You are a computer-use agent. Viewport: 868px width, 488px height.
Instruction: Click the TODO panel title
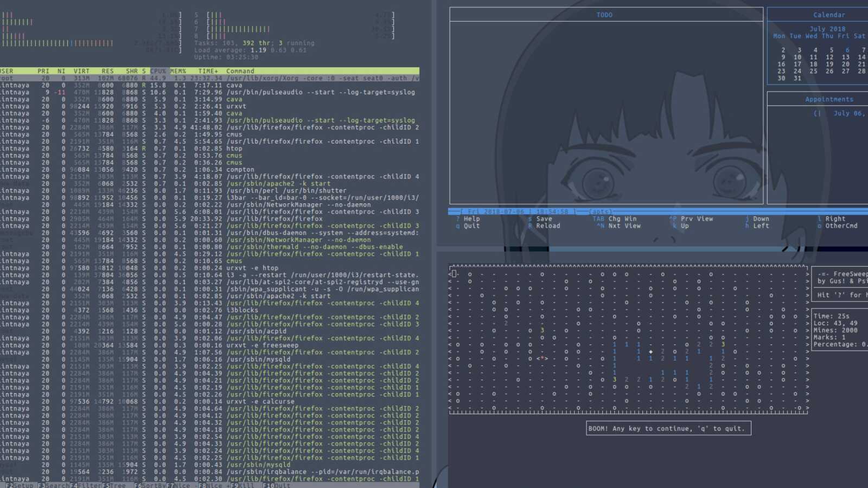604,15
